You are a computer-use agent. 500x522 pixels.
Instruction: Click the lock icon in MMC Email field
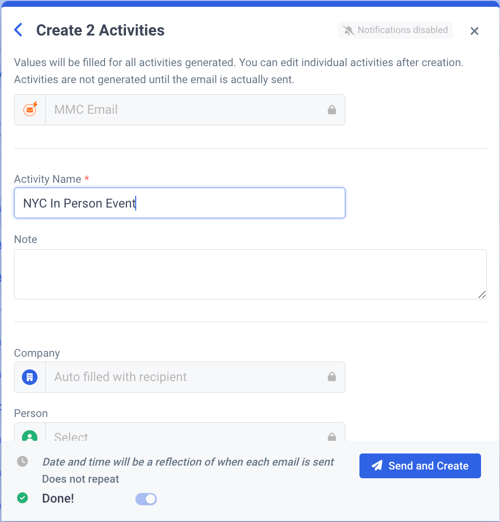[332, 110]
